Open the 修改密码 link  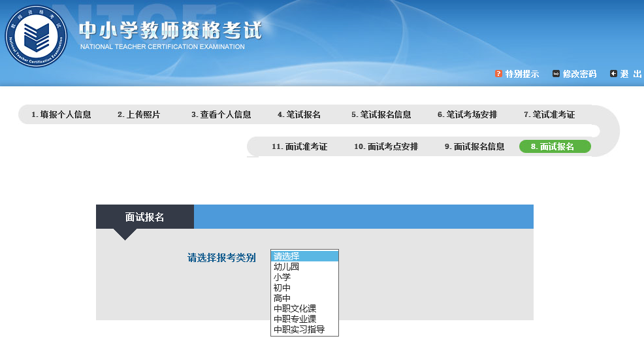point(579,74)
